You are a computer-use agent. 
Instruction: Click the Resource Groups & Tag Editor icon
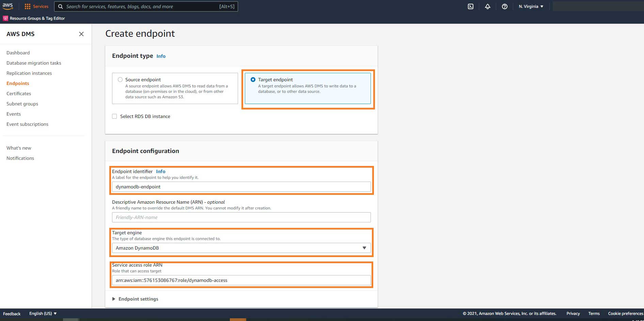coord(5,18)
